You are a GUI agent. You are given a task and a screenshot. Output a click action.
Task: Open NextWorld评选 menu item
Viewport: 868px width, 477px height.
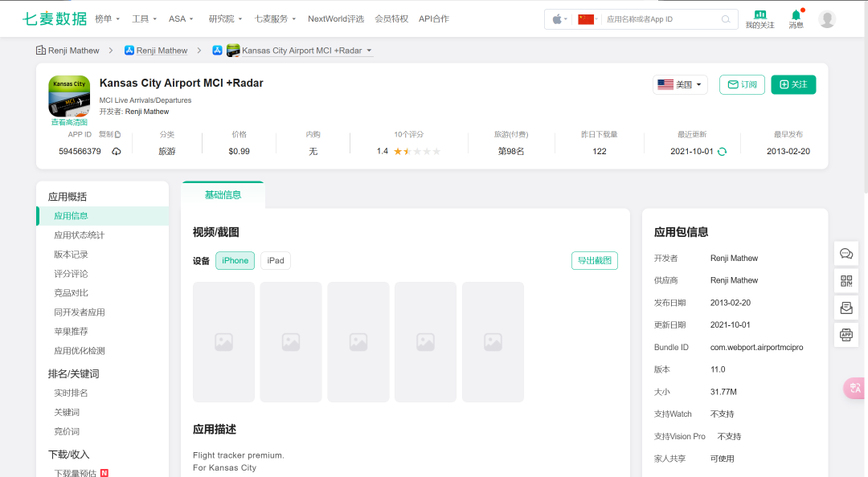(x=336, y=18)
